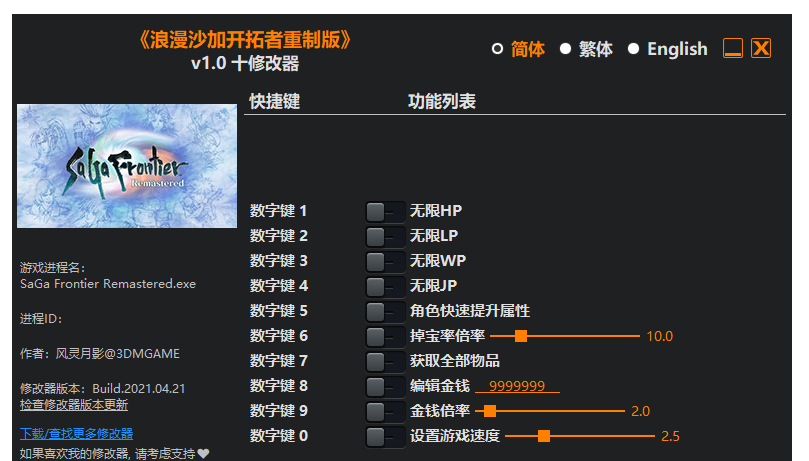The image size is (809, 461).
Task: Click the 数字键 2 hotkey label
Action: pos(279,236)
